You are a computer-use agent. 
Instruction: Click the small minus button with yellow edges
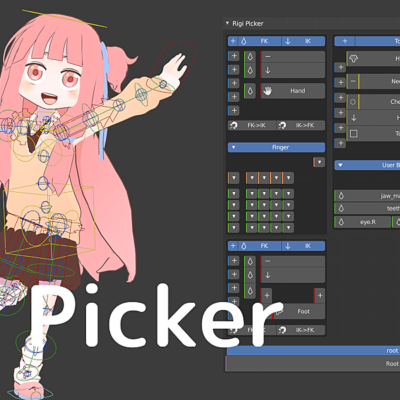coord(353,81)
